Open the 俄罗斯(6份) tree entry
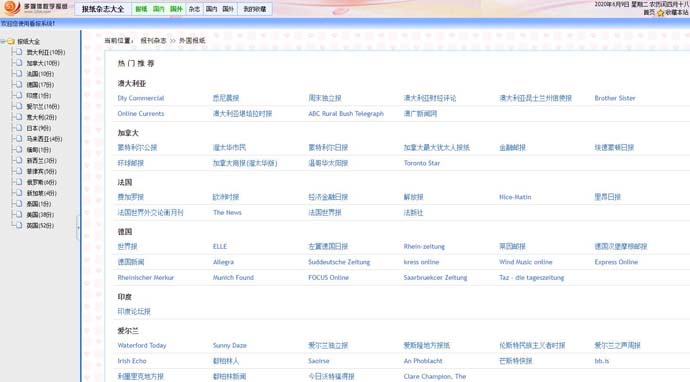 [41, 182]
